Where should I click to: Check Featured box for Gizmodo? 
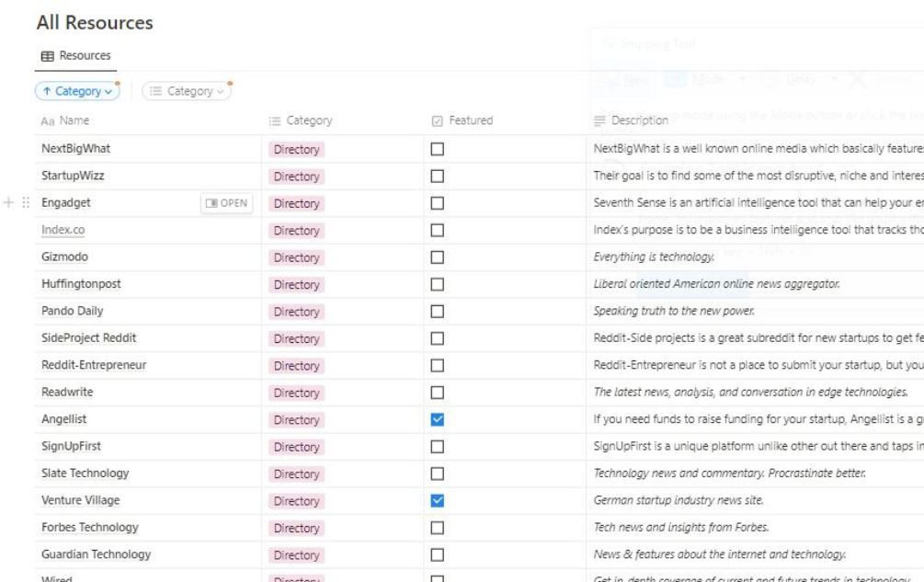[438, 257]
